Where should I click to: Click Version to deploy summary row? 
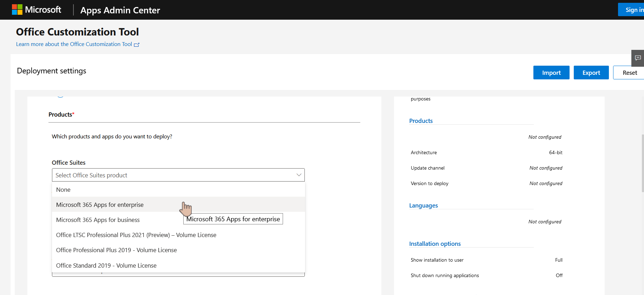[x=486, y=183]
